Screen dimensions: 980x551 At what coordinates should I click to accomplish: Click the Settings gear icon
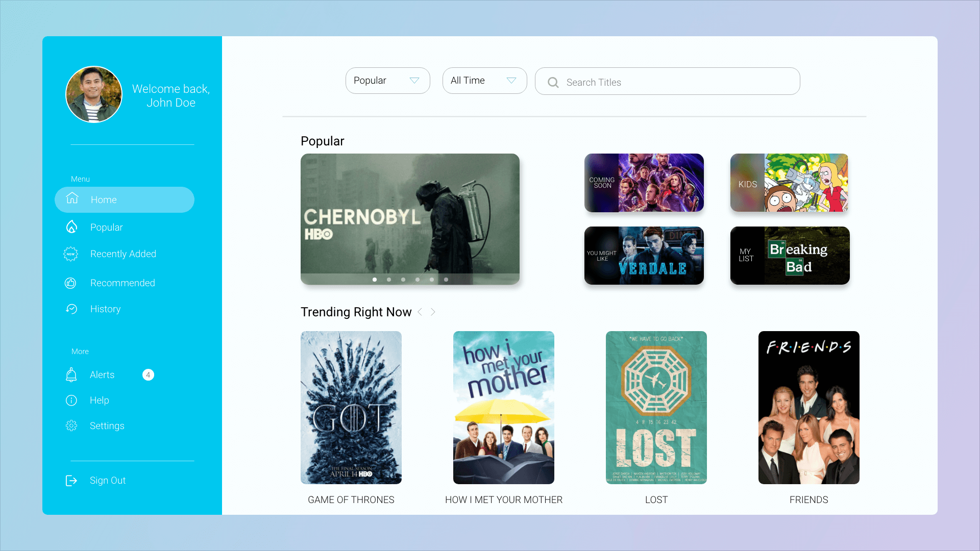click(x=71, y=425)
